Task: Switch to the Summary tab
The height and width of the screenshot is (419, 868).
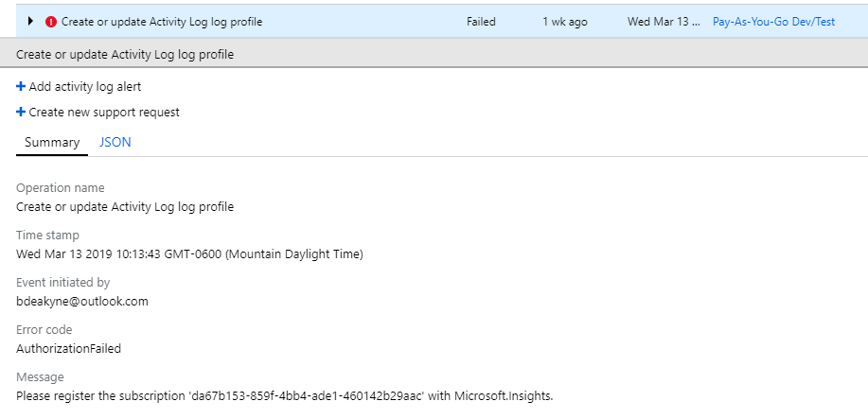Action: point(52,142)
